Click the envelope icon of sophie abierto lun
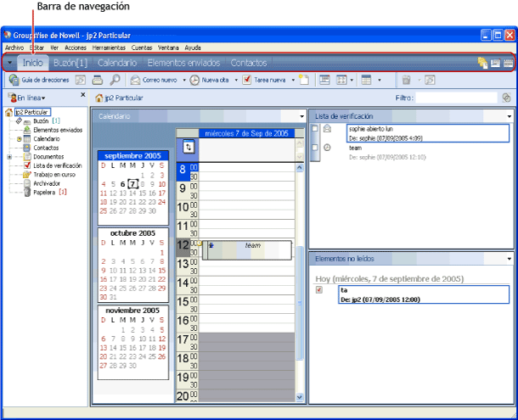518x420 pixels. click(327, 128)
